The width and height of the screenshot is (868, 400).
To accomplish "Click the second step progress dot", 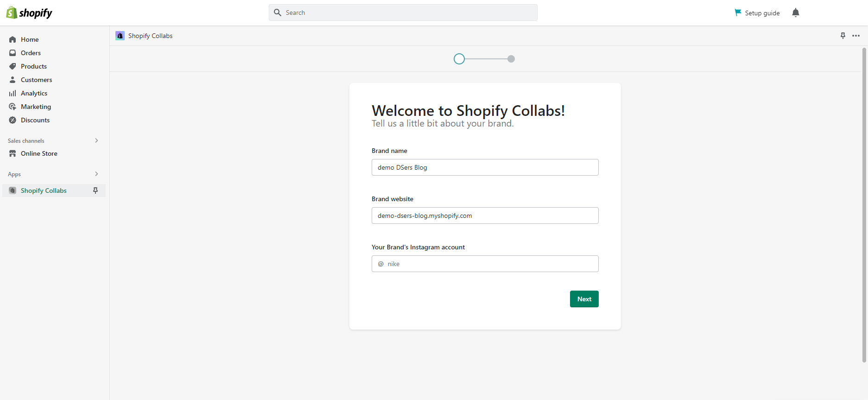I will point(511,59).
